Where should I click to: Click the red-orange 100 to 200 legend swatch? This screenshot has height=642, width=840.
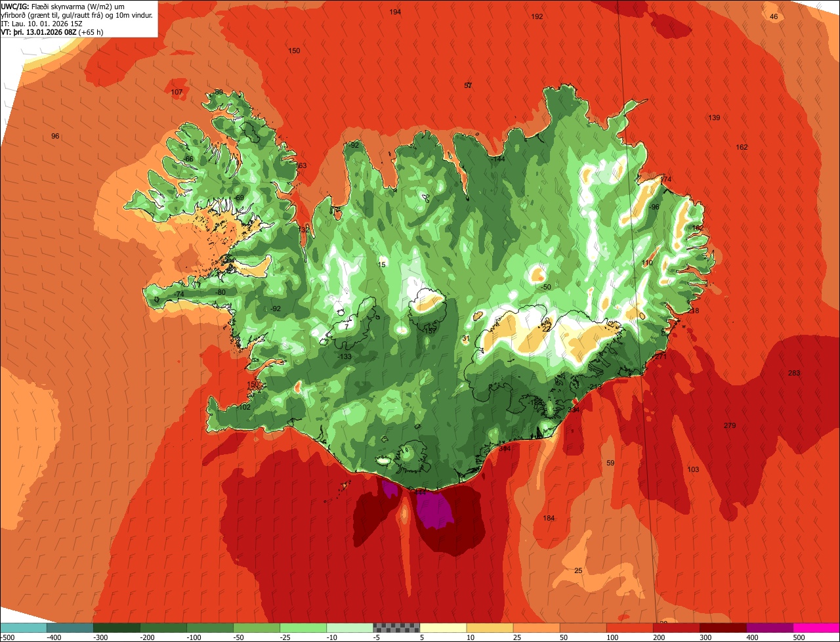[x=629, y=628]
